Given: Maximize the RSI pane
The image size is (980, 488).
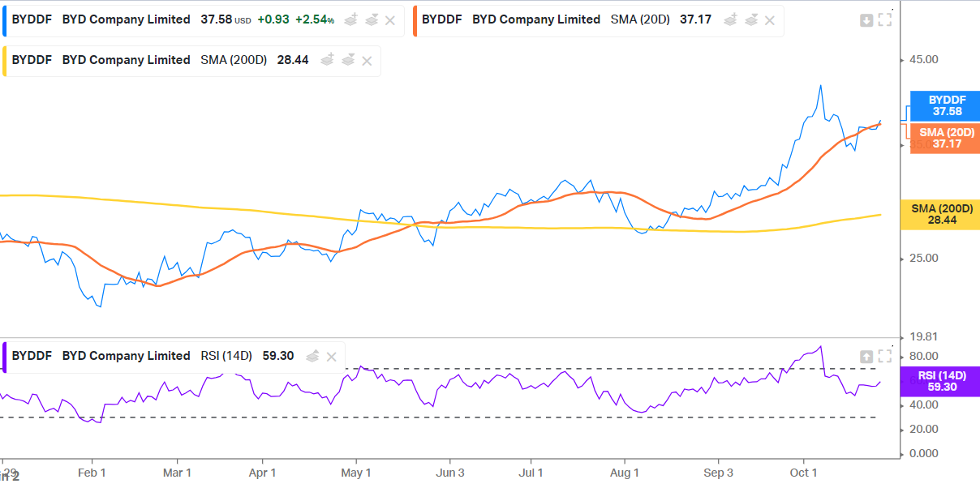Looking at the screenshot, I should coord(885,357).
